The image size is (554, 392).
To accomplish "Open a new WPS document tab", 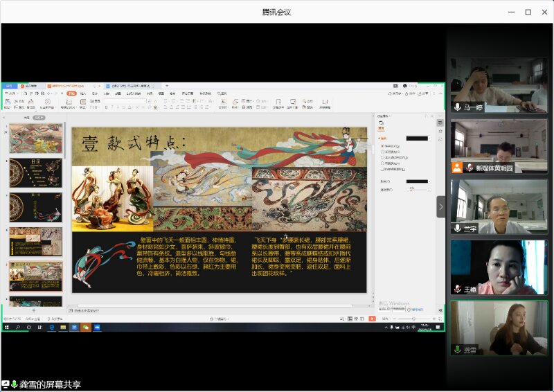I will tap(166, 86).
